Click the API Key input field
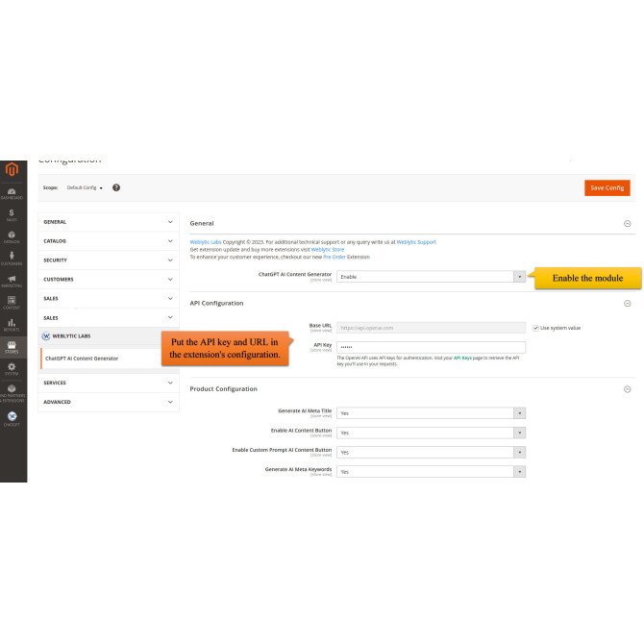This screenshot has height=644, width=644. pyautogui.click(x=431, y=347)
